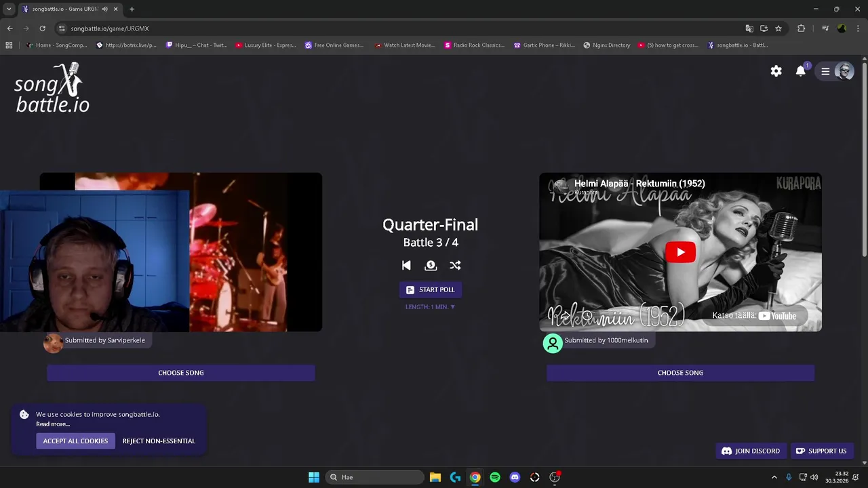Open Discord from the taskbar

pos(515,477)
